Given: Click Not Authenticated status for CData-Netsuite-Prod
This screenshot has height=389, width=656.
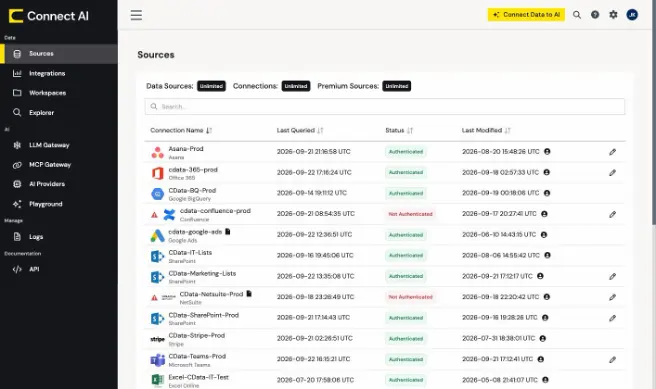Looking at the screenshot, I should point(410,297).
